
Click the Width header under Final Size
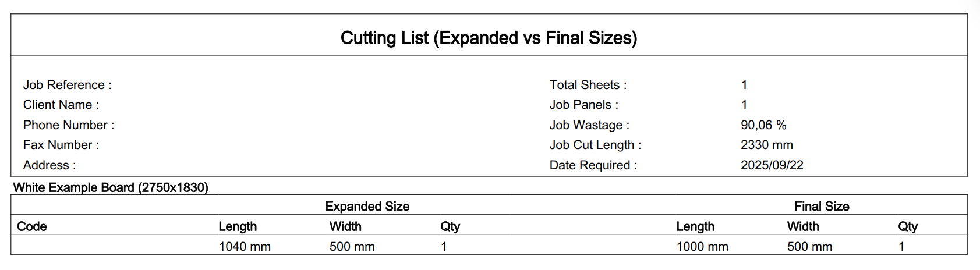click(x=802, y=226)
